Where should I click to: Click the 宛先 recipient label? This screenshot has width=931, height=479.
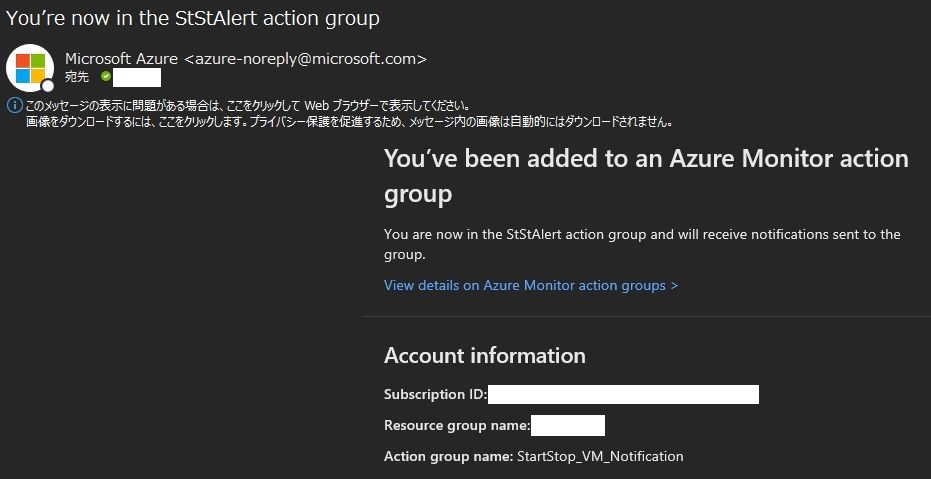pos(78,77)
